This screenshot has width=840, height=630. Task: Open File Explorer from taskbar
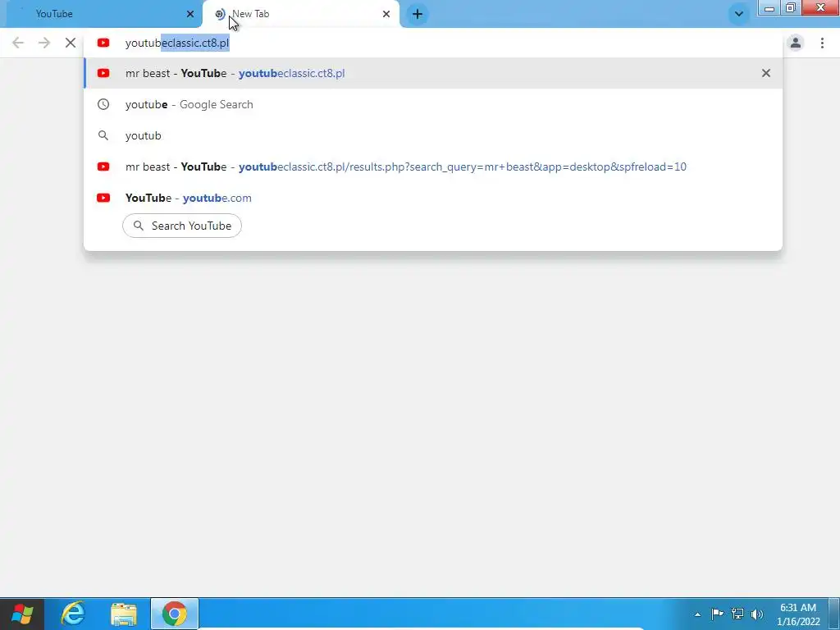[124, 614]
